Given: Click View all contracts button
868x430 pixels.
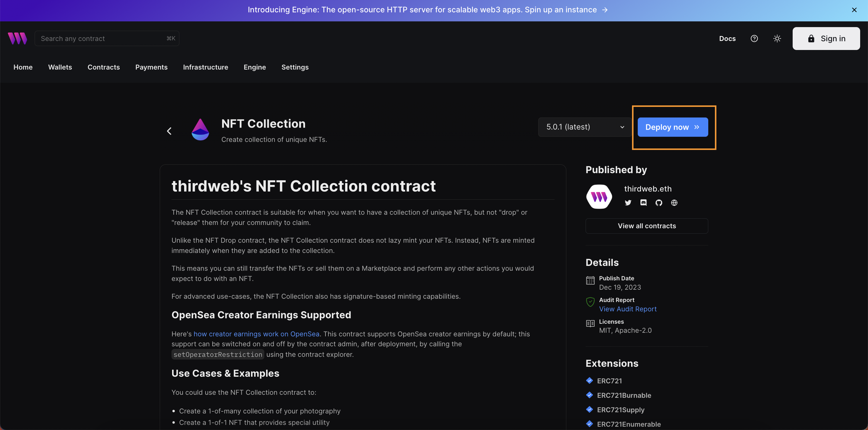Looking at the screenshot, I should [646, 226].
